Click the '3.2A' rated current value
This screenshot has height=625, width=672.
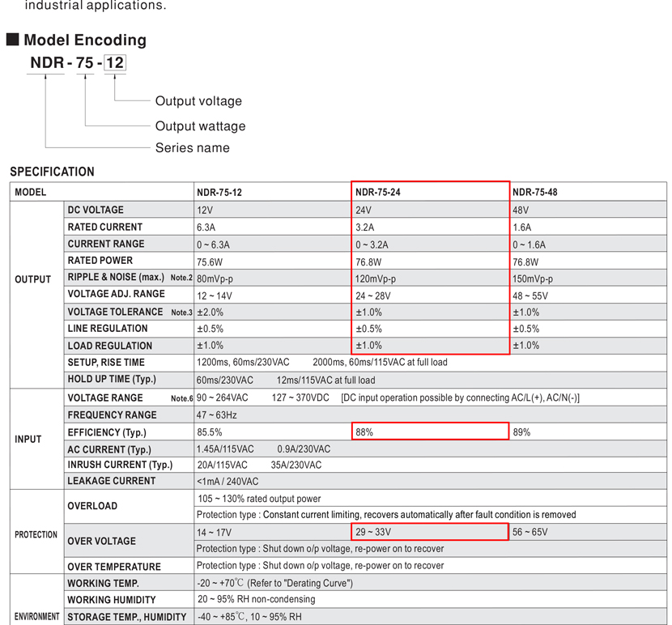(365, 227)
